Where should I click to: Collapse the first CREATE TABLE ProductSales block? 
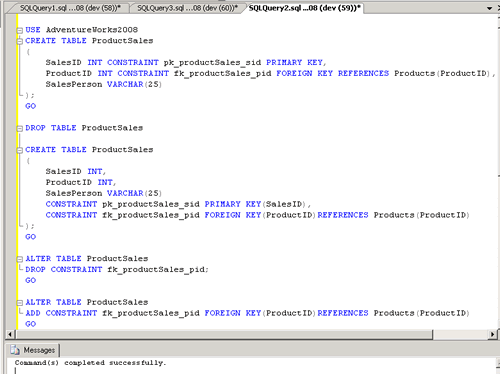tap(20, 41)
